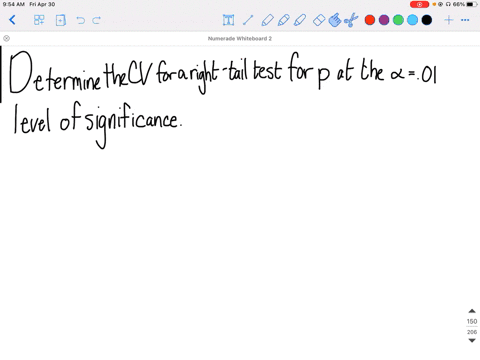Tap the 9:54 AM clock

tap(14, 4)
